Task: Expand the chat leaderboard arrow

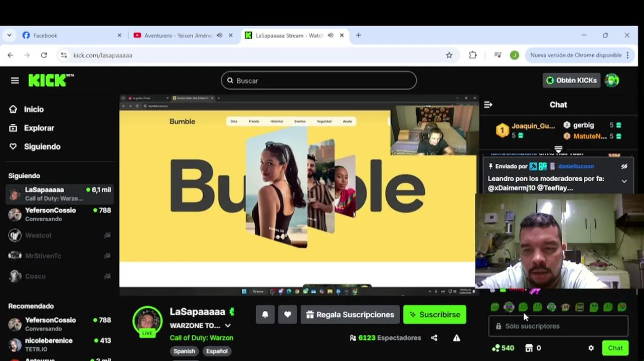Action: click(x=558, y=149)
